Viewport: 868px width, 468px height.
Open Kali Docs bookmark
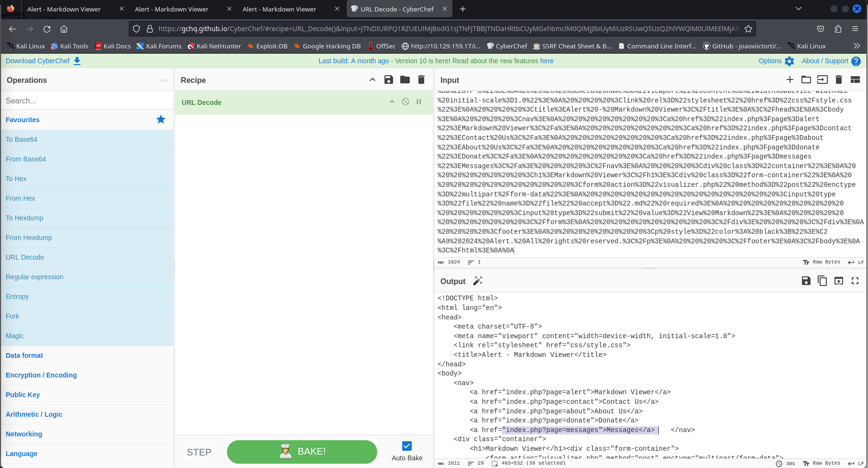click(x=113, y=46)
